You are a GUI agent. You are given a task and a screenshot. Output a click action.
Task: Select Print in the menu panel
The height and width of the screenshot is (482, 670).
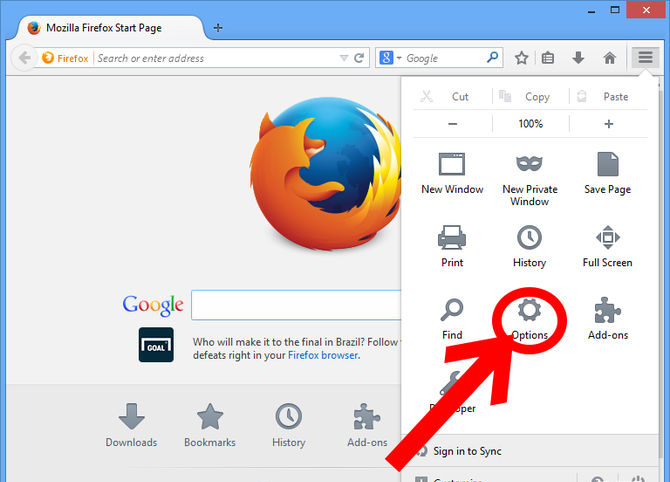452,246
